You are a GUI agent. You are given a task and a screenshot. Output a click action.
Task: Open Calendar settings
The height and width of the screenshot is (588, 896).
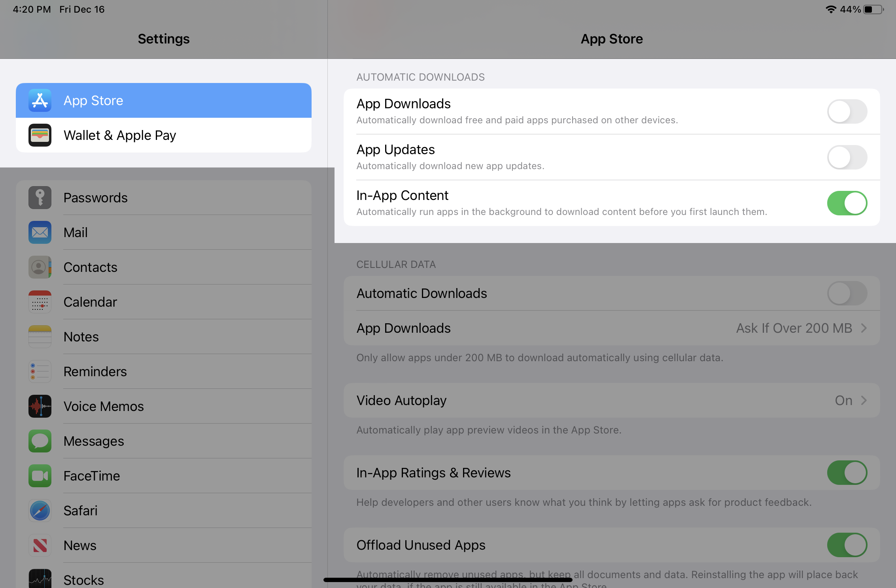[x=164, y=302]
